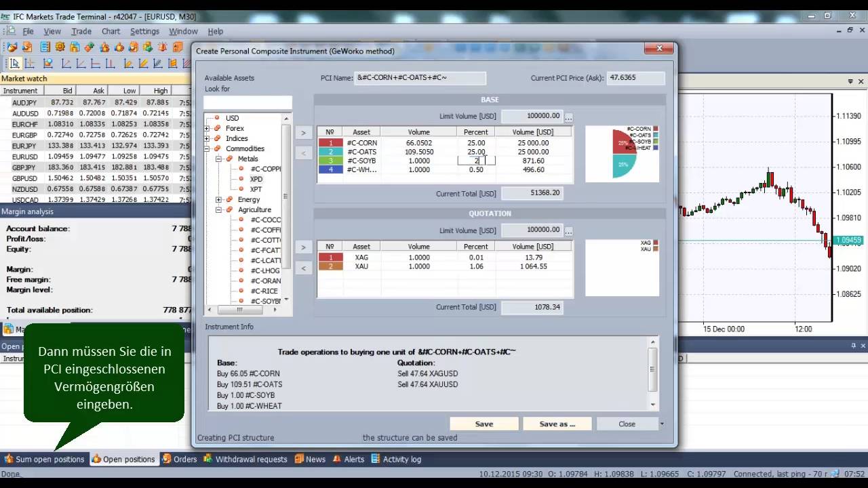This screenshot has height=488, width=868.
Task: Open the Chart menu
Action: (111, 31)
